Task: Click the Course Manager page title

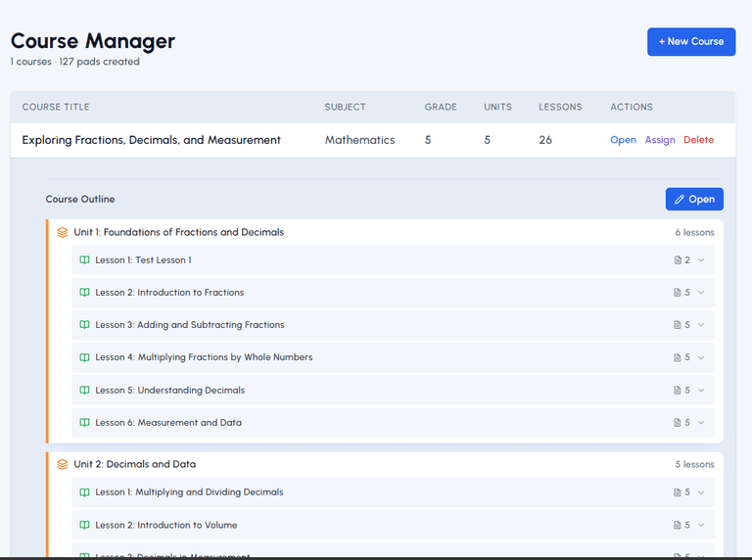Action: coord(93,41)
